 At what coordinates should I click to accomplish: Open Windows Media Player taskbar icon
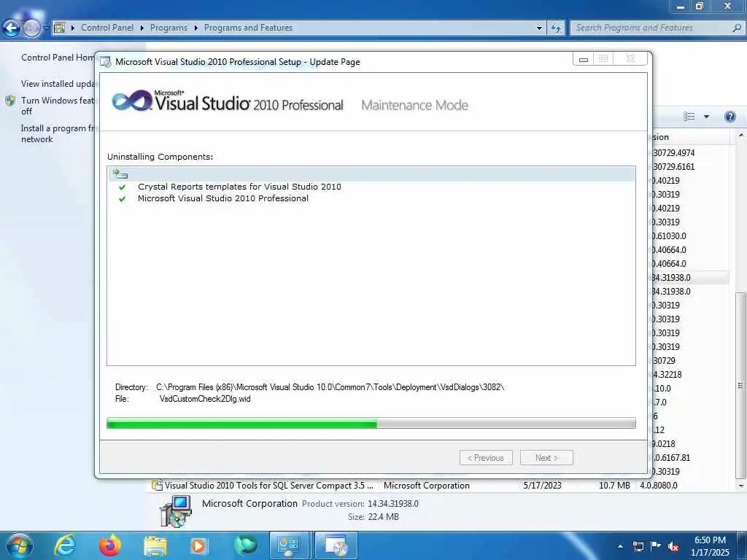198,545
